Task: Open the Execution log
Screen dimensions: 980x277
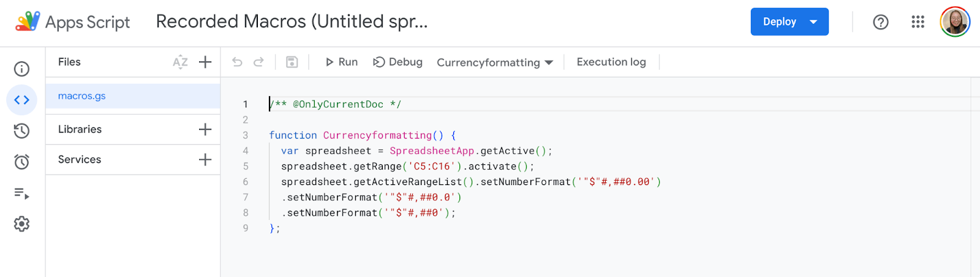Action: coord(611,62)
